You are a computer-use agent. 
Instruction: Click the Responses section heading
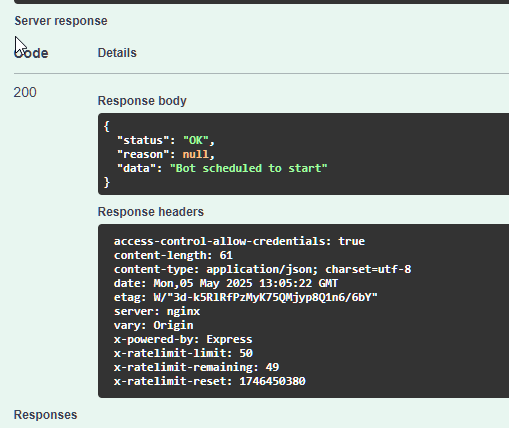coord(45,415)
